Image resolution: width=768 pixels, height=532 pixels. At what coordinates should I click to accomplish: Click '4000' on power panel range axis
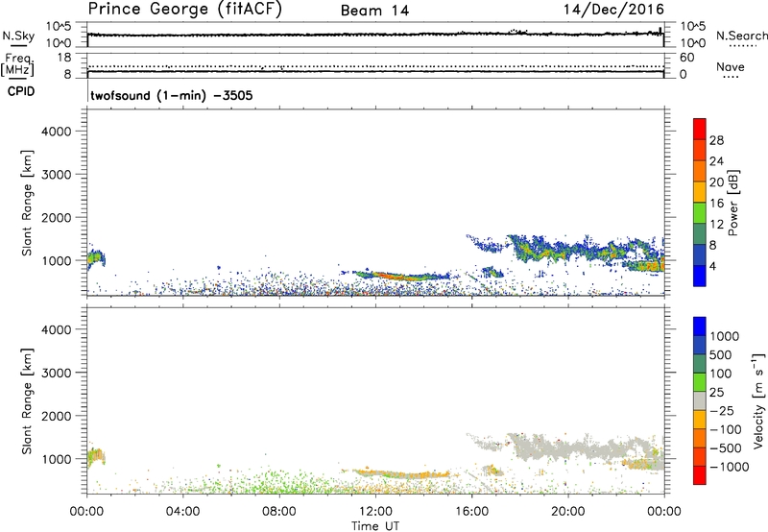[x=57, y=132]
